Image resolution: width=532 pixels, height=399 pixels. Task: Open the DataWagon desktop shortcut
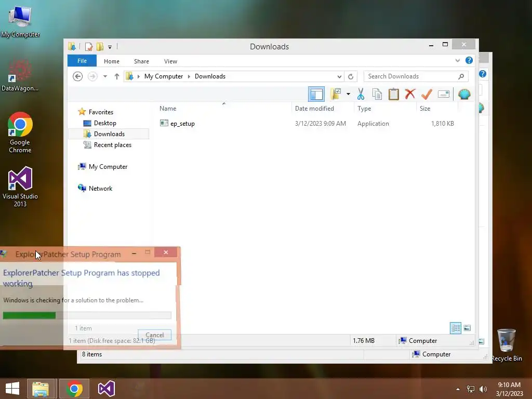[20, 75]
